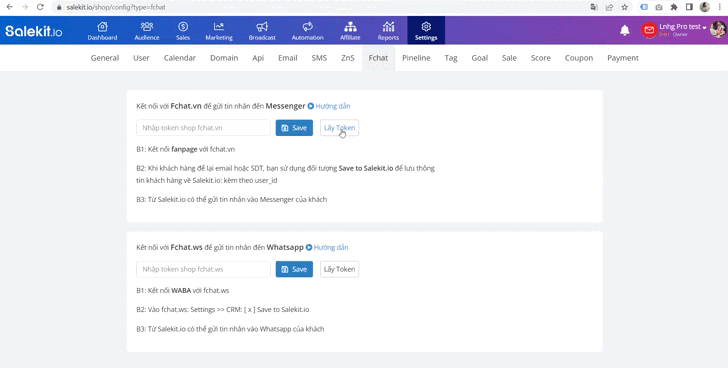Screen dimensions: 728x368
Task: Click the browser address bar URL
Action: [x=116, y=7]
